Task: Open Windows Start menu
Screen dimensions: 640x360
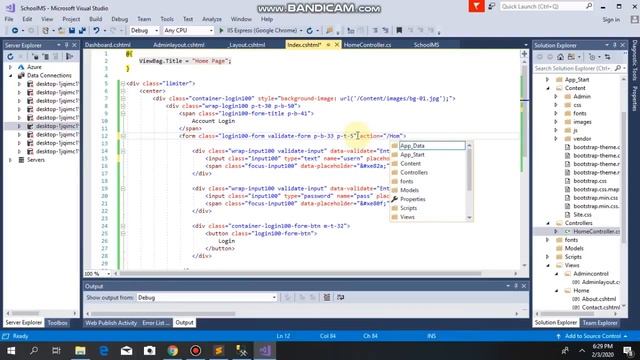Action: click(x=11, y=351)
